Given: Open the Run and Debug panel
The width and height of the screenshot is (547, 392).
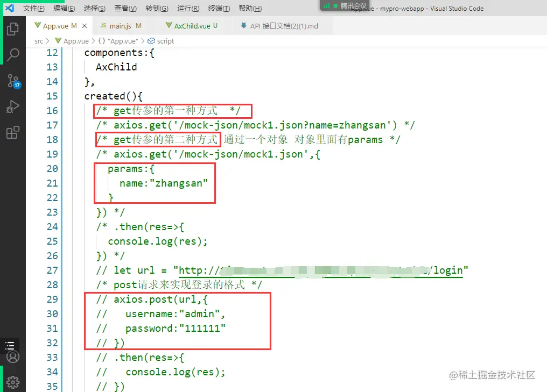Looking at the screenshot, I should point(13,106).
